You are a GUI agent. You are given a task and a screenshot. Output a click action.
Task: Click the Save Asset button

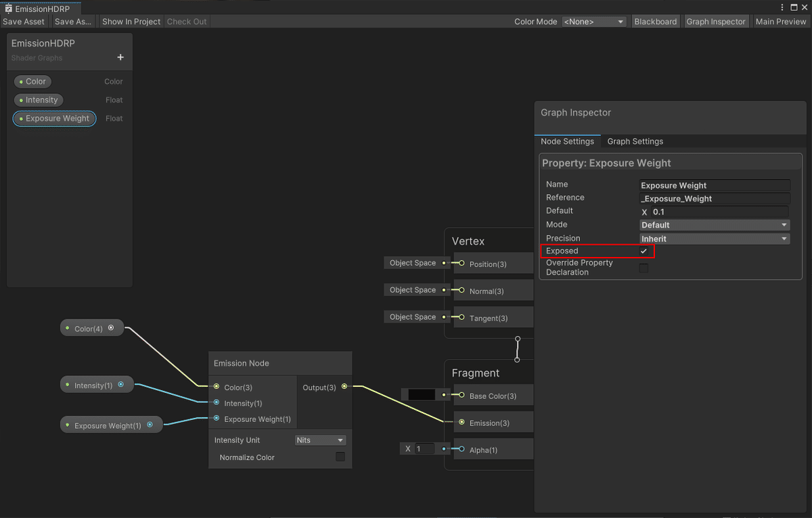tap(24, 21)
